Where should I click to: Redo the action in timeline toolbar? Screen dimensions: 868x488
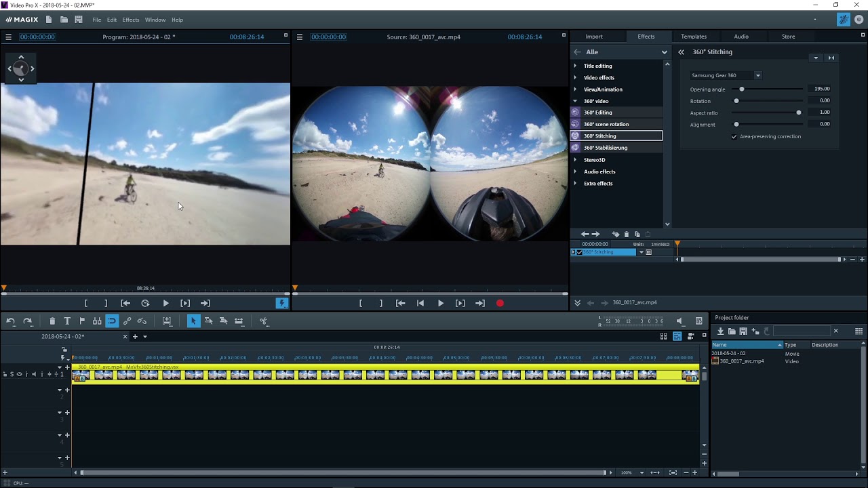[28, 321]
